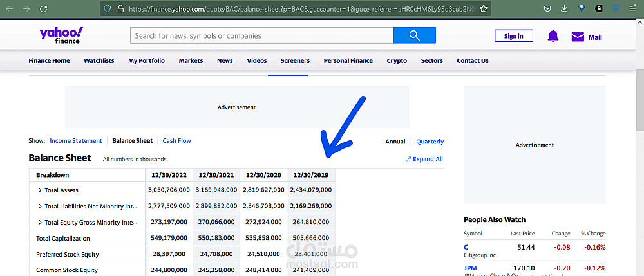The image size is (644, 276).
Task: Open My Portfolio menu item
Action: (146, 60)
